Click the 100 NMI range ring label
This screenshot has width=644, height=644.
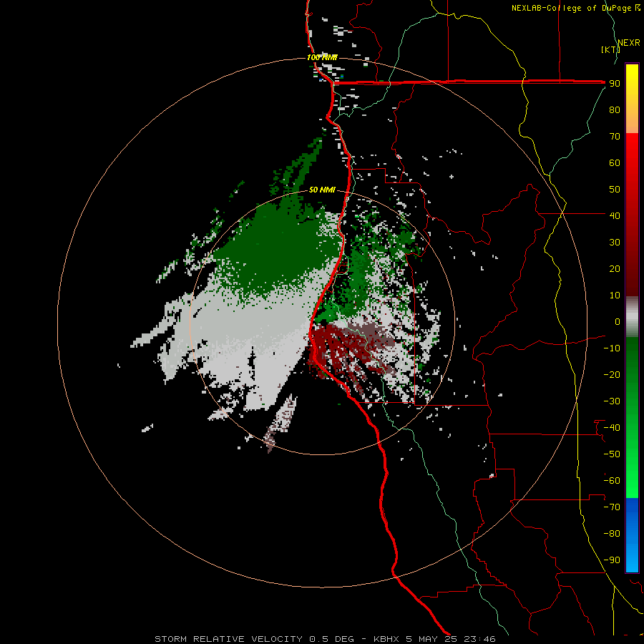coord(322,57)
